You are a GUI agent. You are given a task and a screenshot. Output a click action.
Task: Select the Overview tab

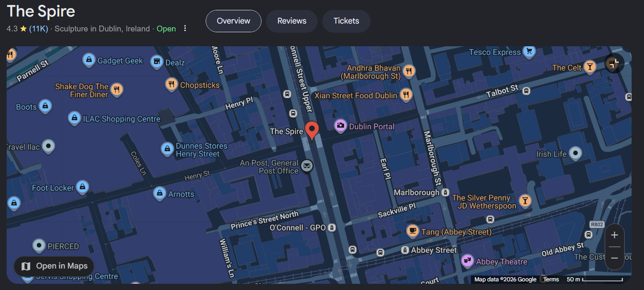pyautogui.click(x=233, y=21)
